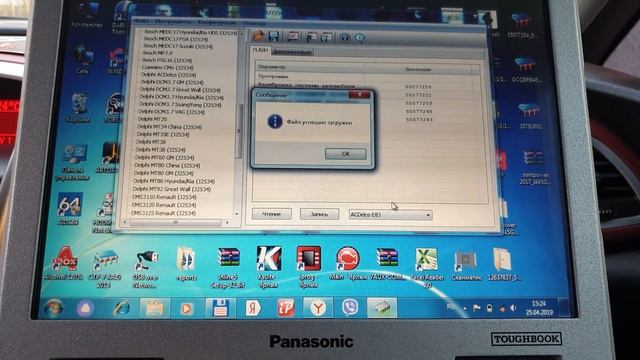The image size is (640, 360).
Task: Select Delphi DCM3.7 GM (J2534) entry
Action: [x=172, y=82]
